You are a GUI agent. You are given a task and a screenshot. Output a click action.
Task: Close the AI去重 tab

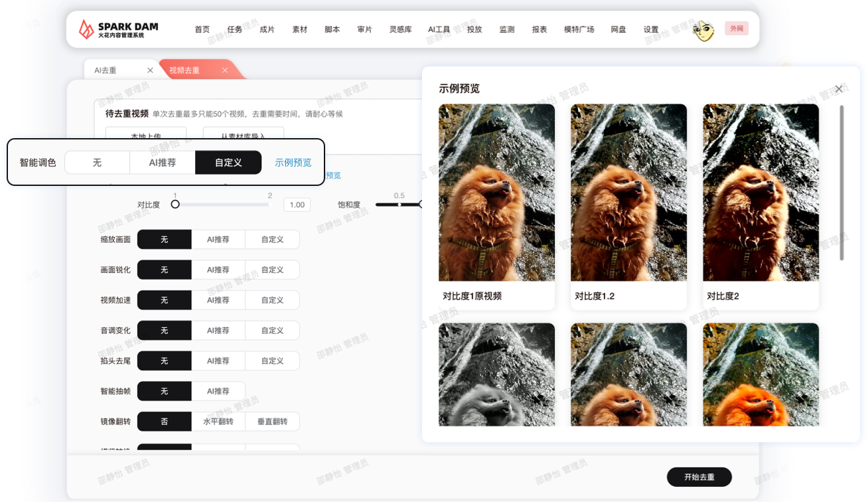pyautogui.click(x=150, y=70)
